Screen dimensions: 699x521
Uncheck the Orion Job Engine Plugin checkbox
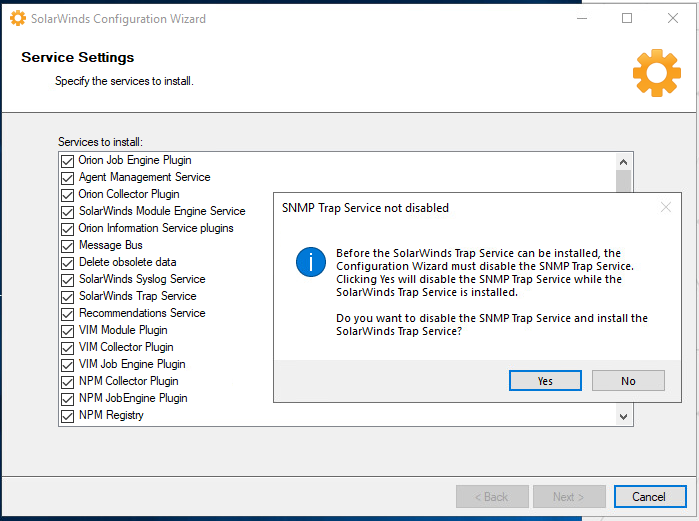[67, 161]
